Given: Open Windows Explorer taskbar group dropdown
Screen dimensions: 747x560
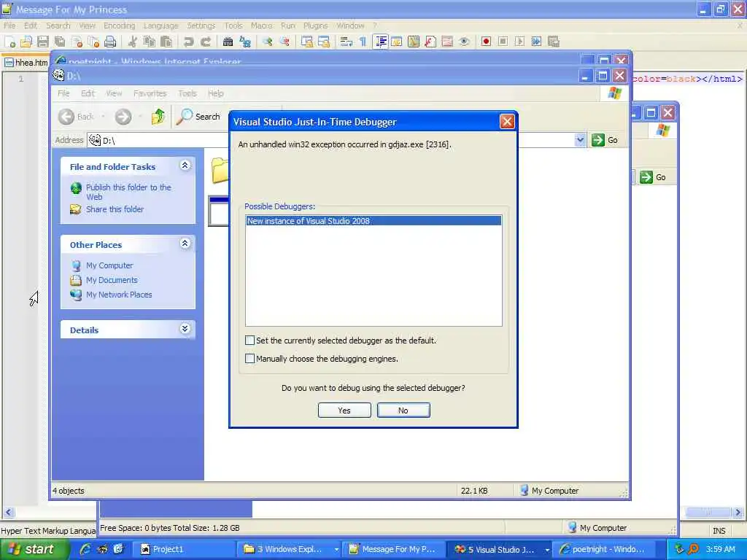Looking at the screenshot, I should pos(336,550).
